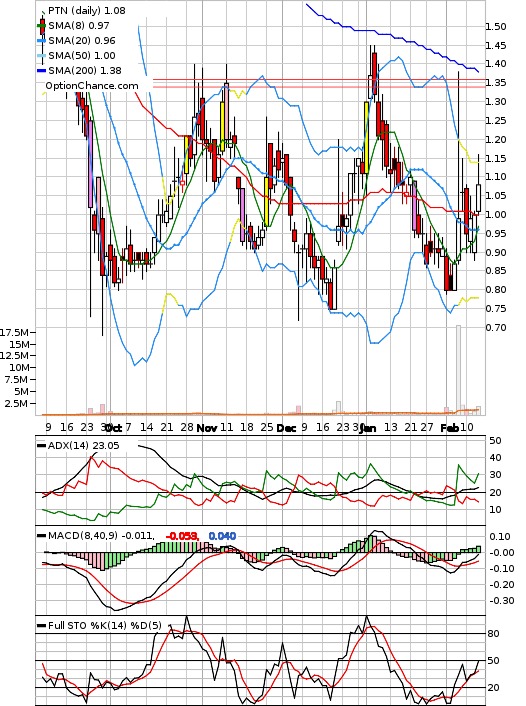Click the 1.40 price axis label
This screenshot has width=526, height=706.
click(x=496, y=64)
